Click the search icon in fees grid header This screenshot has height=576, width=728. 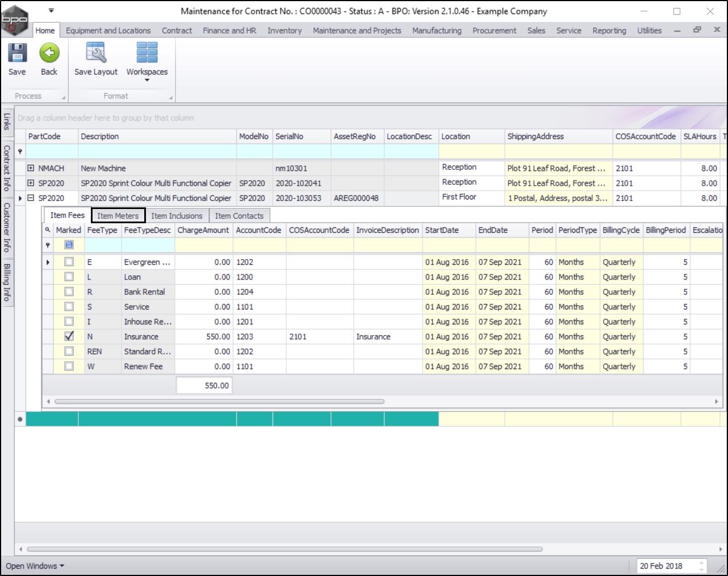point(48,230)
